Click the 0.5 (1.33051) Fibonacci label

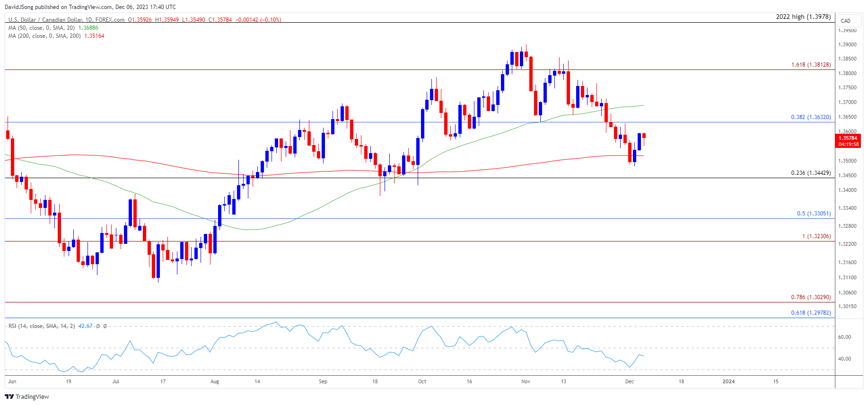coord(814,214)
